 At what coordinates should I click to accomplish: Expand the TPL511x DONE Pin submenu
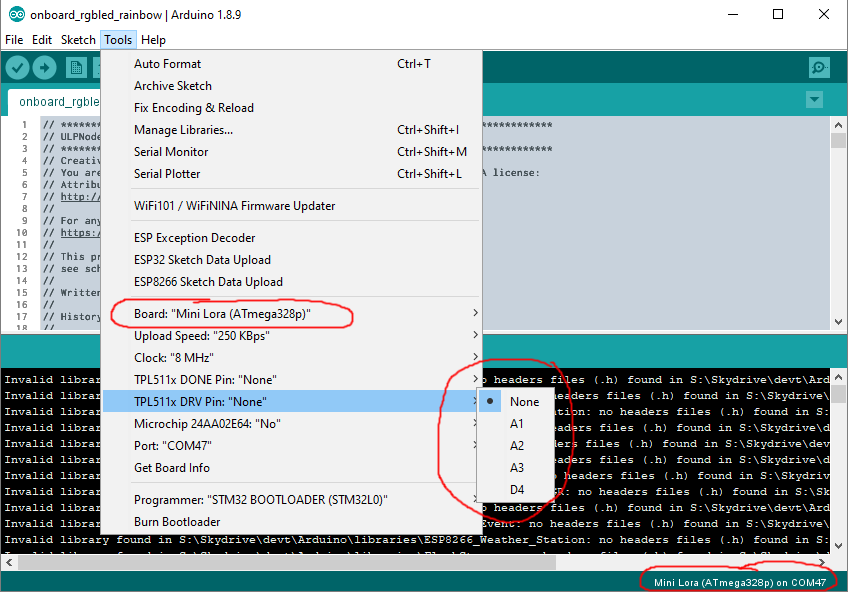291,380
